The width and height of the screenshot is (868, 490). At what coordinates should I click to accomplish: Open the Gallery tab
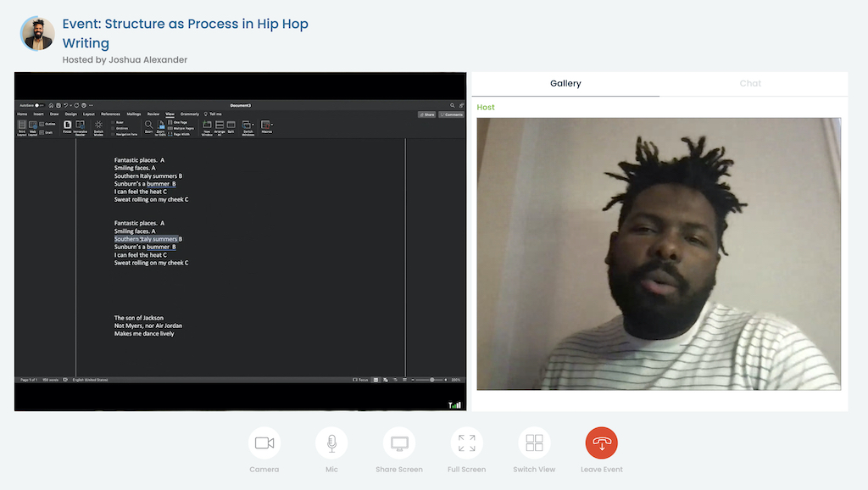[565, 84]
